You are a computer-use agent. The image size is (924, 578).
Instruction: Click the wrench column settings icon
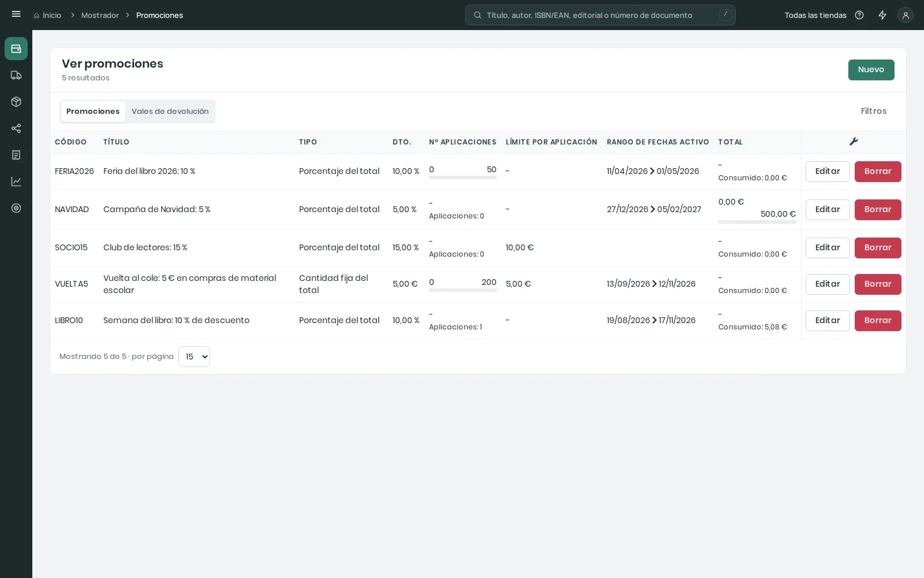(854, 142)
